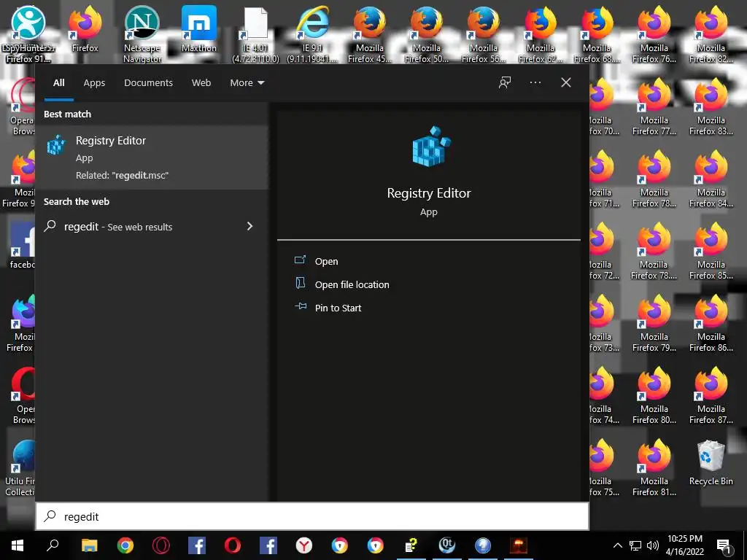
Task: Click the Netscape Navigator desktop shortcut
Action: 142,34
